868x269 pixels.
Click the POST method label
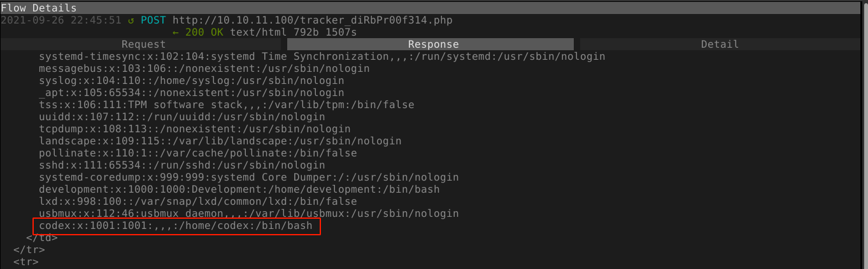(x=153, y=20)
